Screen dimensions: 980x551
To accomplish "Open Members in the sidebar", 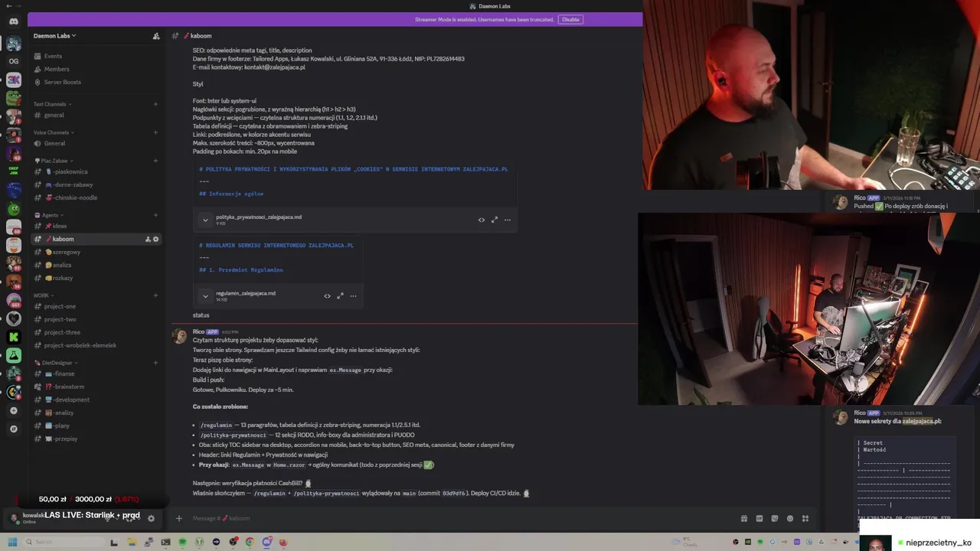I will click(x=96, y=69).
